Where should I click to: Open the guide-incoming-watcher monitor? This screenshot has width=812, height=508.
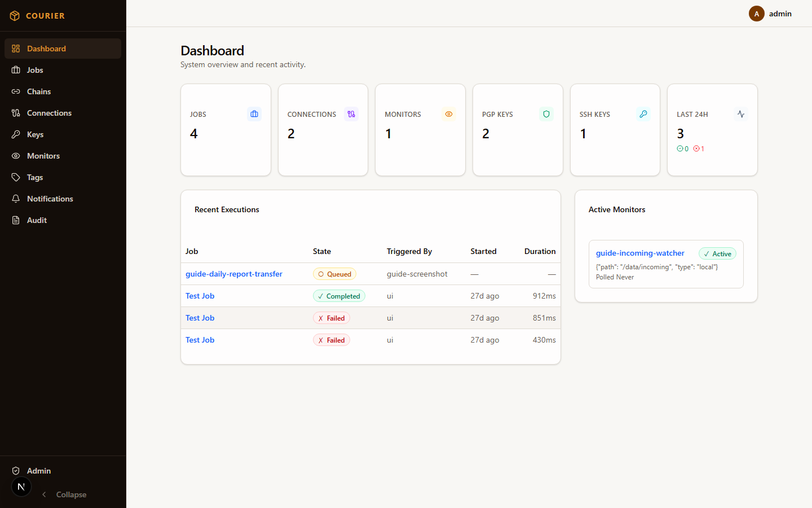[640, 253]
